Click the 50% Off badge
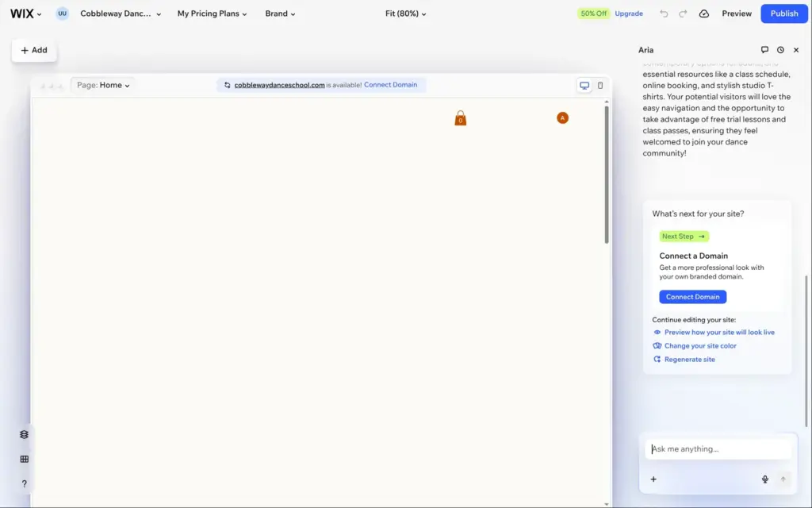The height and width of the screenshot is (508, 812). 593,13
